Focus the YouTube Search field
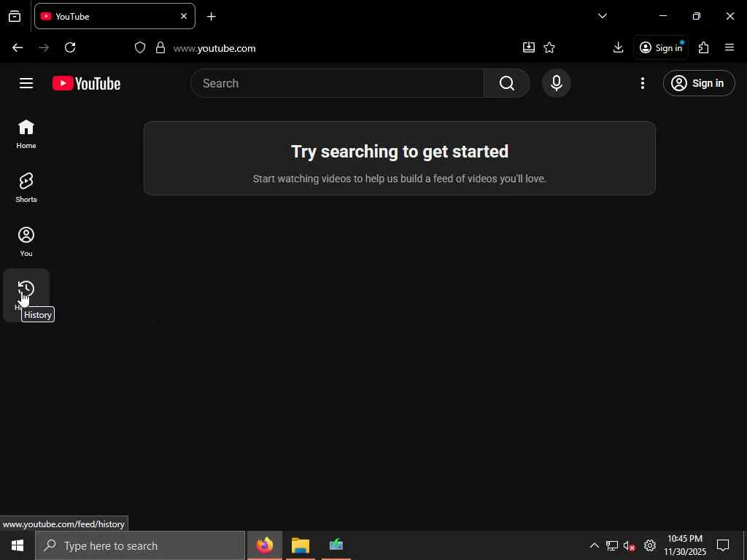Screen dimensions: 747x560 click(x=337, y=83)
